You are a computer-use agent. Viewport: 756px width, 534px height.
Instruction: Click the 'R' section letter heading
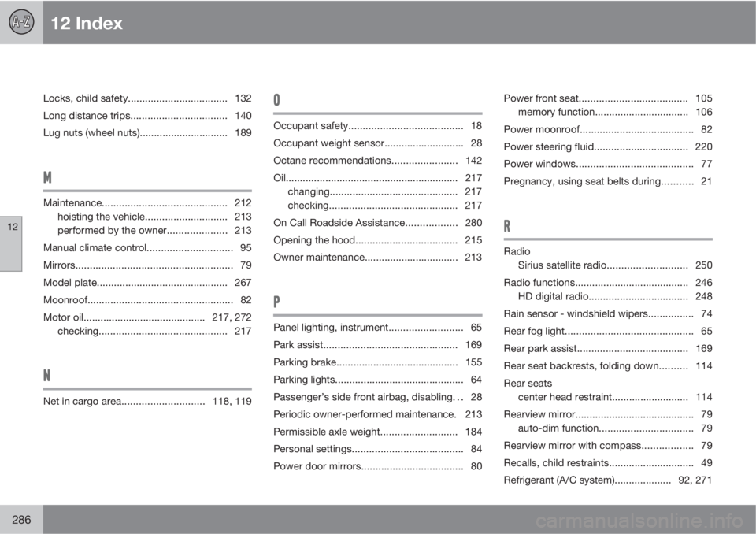click(x=507, y=226)
